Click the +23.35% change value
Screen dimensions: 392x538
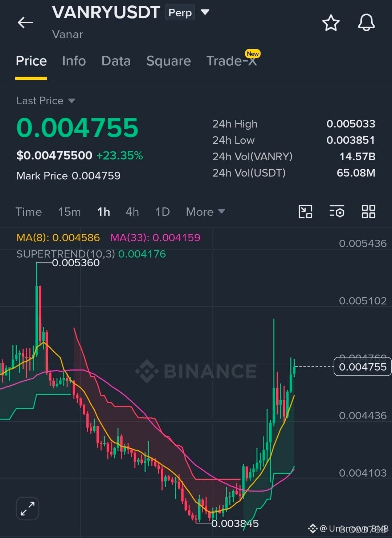(x=119, y=155)
